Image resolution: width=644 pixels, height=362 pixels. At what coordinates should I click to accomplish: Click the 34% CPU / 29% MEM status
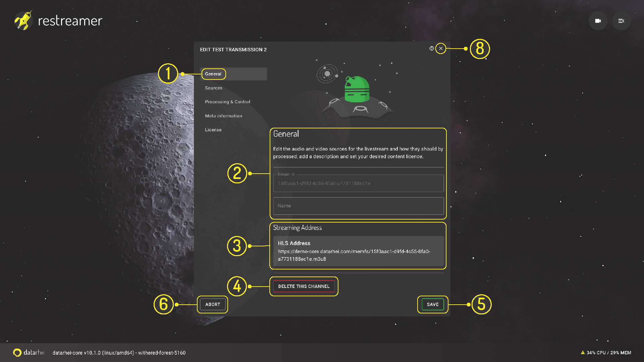609,353
